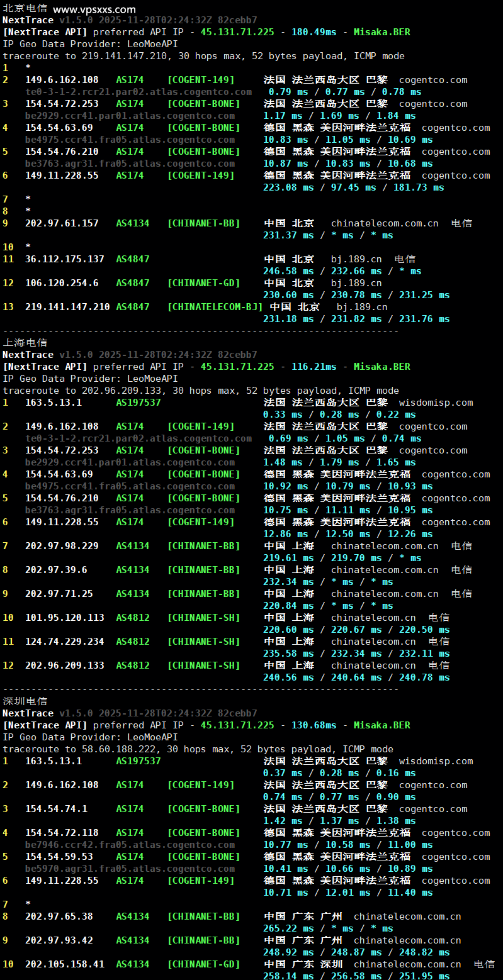The image size is (503, 980).
Task: Click hop IP 106.120.254.6
Action: point(62,283)
